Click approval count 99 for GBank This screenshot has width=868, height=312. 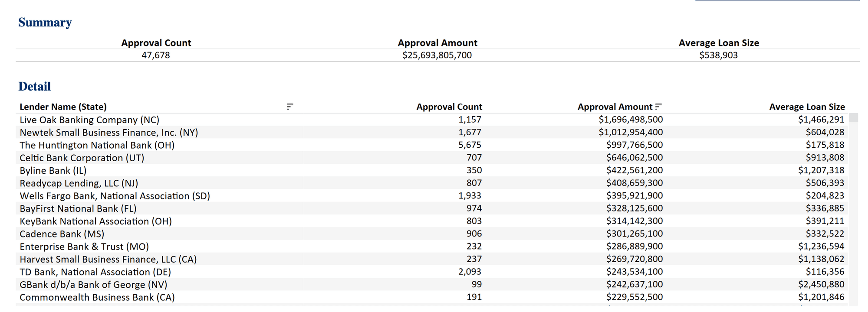coord(477,284)
